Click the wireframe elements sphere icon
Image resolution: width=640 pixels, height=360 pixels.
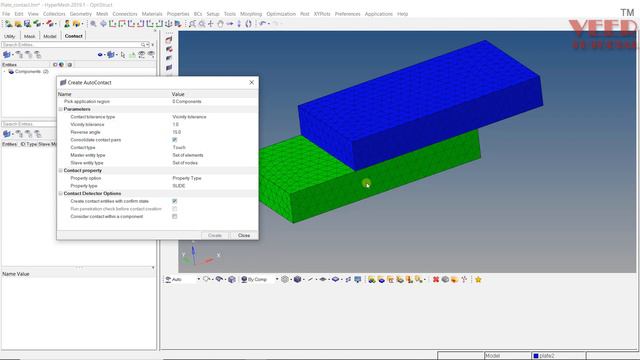click(x=285, y=279)
